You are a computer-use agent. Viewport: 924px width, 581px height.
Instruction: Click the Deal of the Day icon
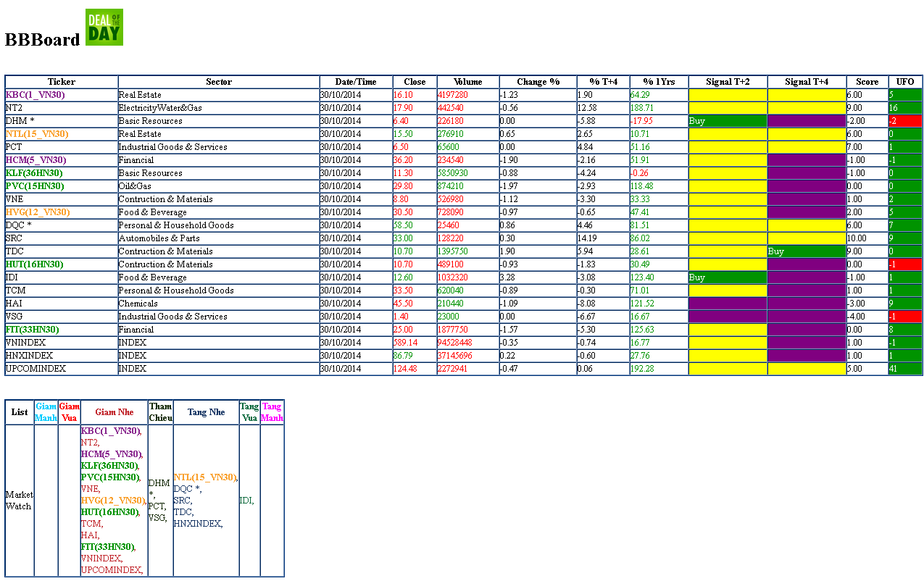tap(104, 28)
